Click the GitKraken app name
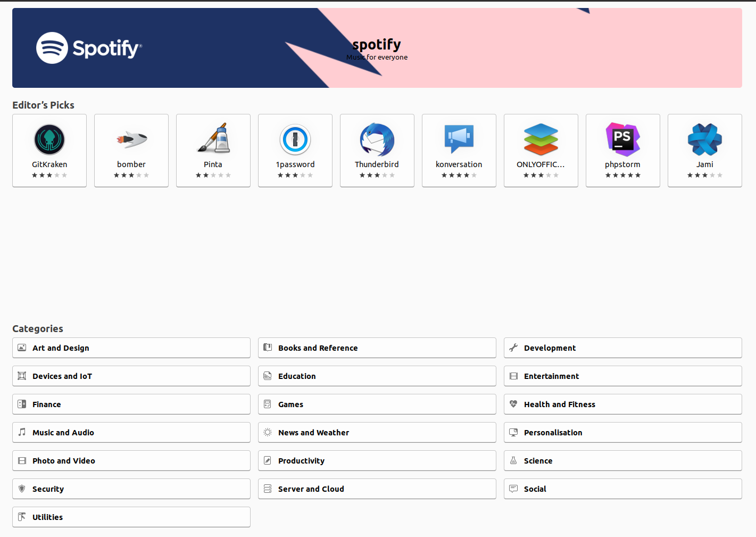 (x=49, y=164)
